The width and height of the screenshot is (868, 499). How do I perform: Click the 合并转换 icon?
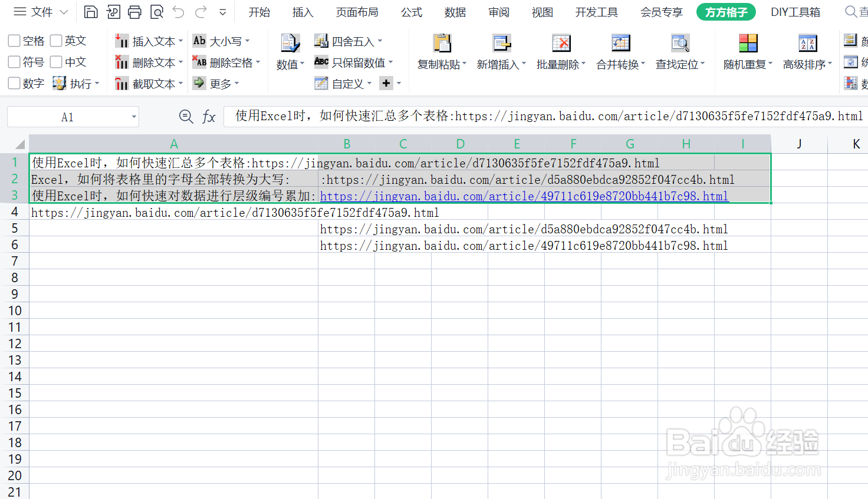[x=621, y=43]
